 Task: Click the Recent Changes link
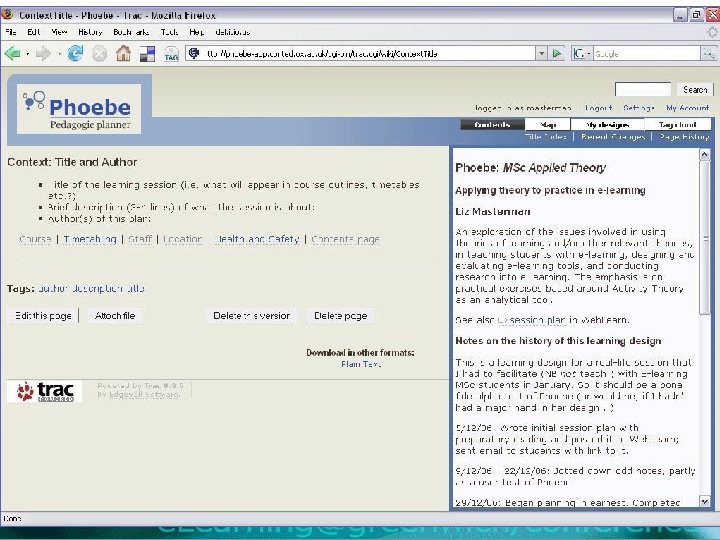tap(613, 137)
